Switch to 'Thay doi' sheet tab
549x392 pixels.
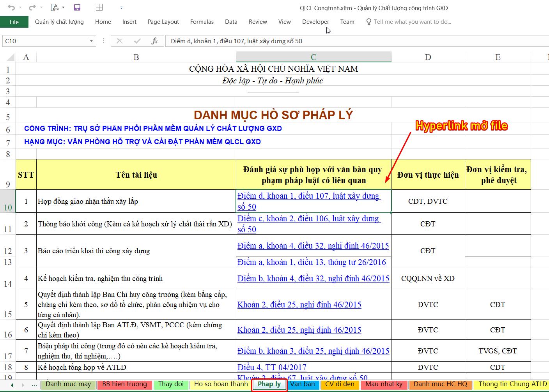coord(171,384)
